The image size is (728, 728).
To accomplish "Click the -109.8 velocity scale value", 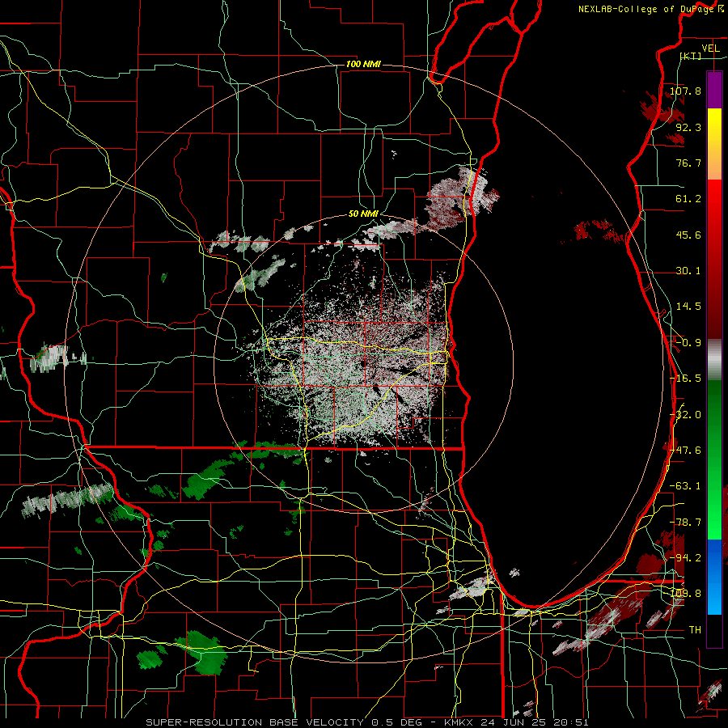I will coord(685,594).
